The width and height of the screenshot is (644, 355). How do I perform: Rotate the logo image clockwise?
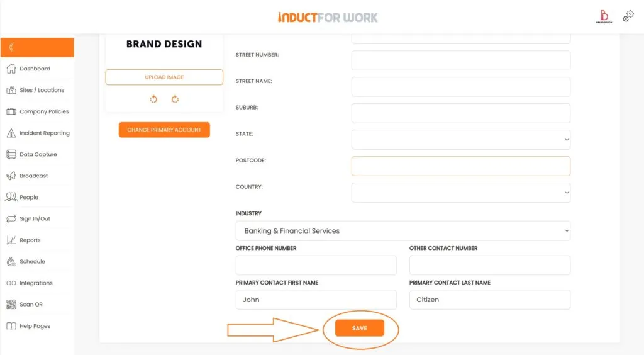click(175, 99)
